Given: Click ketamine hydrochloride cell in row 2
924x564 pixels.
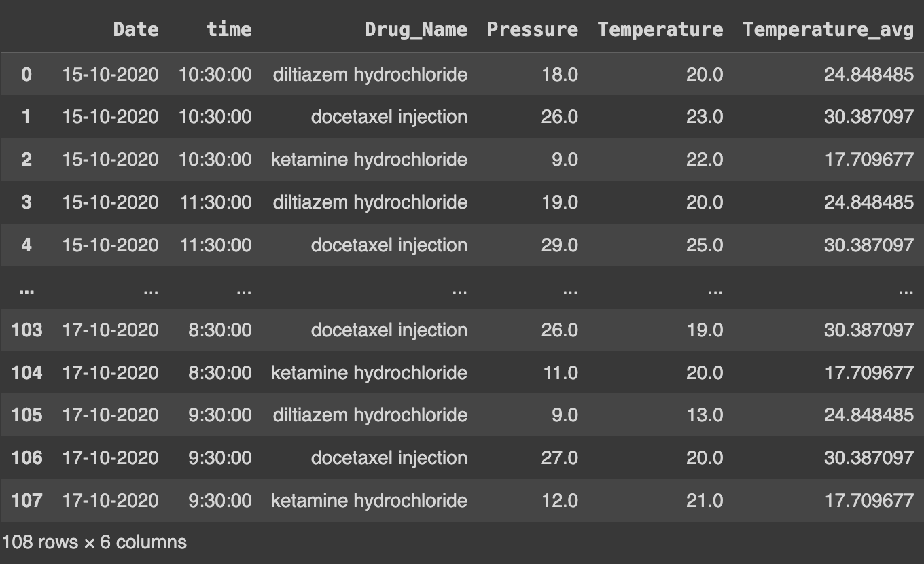Looking at the screenshot, I should tap(369, 159).
